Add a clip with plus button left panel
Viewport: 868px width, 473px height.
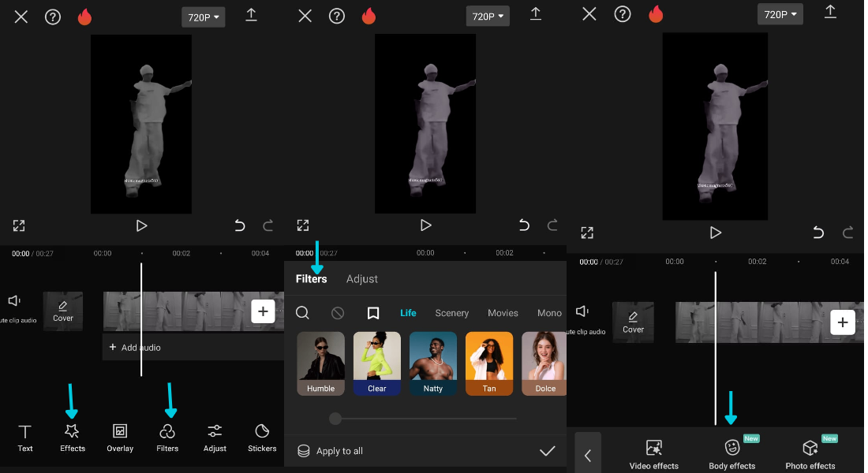(263, 311)
